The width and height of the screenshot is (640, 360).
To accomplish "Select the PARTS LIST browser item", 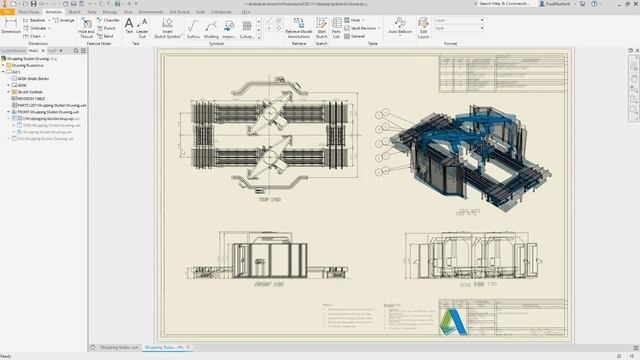I will pos(49,105).
